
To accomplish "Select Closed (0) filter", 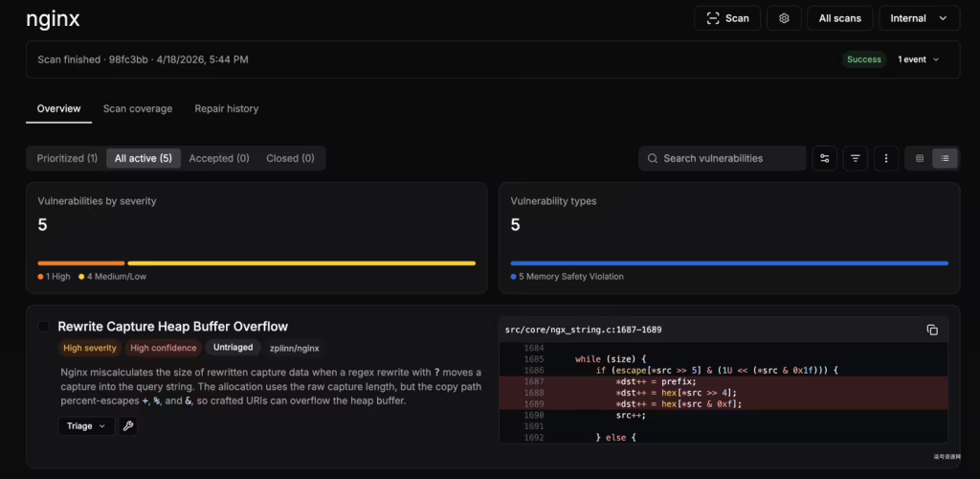I will pyautogui.click(x=290, y=158).
